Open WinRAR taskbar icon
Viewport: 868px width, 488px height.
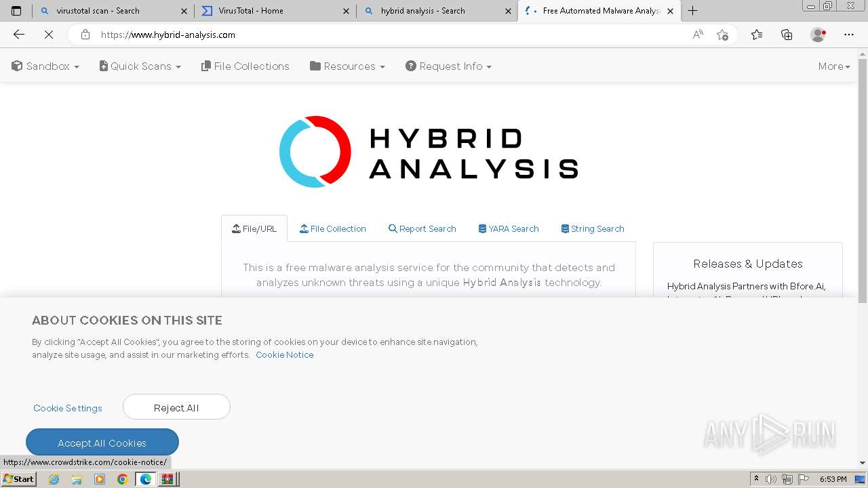coord(167,479)
